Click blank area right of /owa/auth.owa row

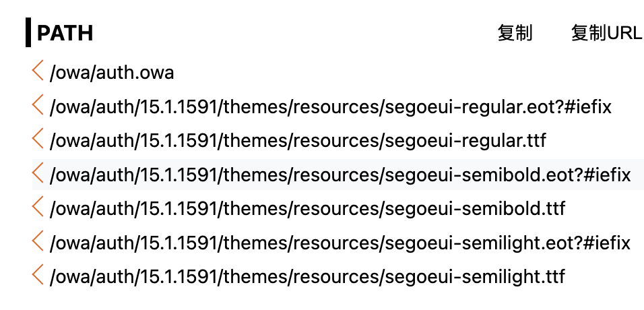click(404, 73)
